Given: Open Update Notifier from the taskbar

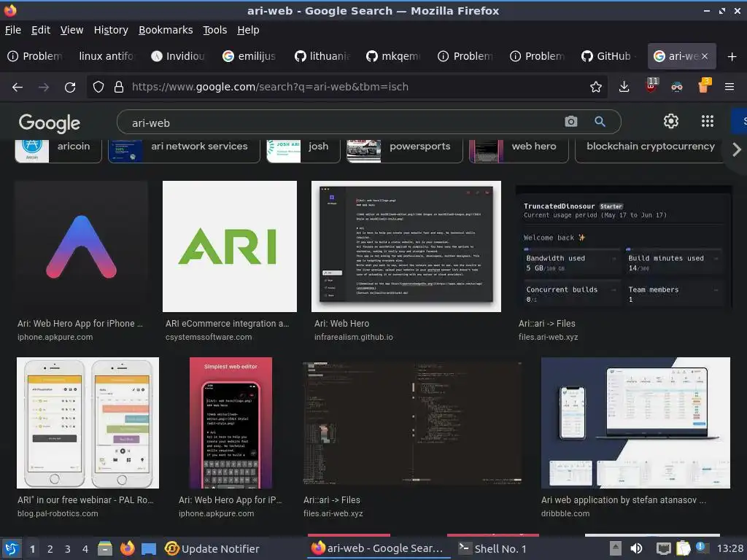Looking at the screenshot, I should tap(212, 548).
